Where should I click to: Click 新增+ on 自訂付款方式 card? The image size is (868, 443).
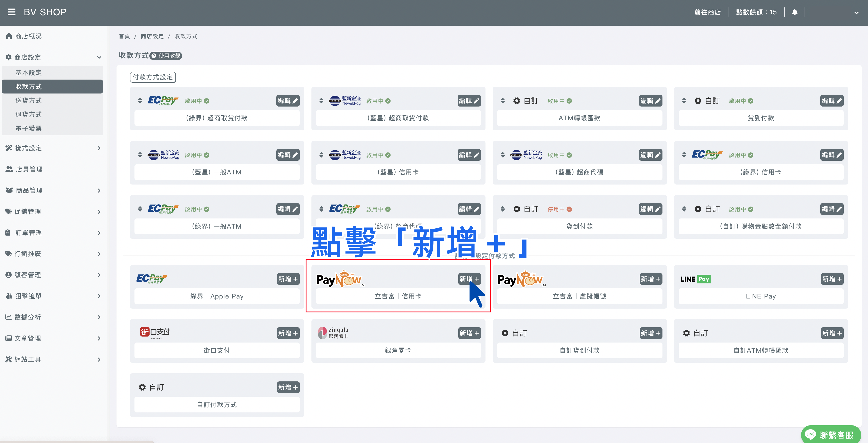point(288,387)
